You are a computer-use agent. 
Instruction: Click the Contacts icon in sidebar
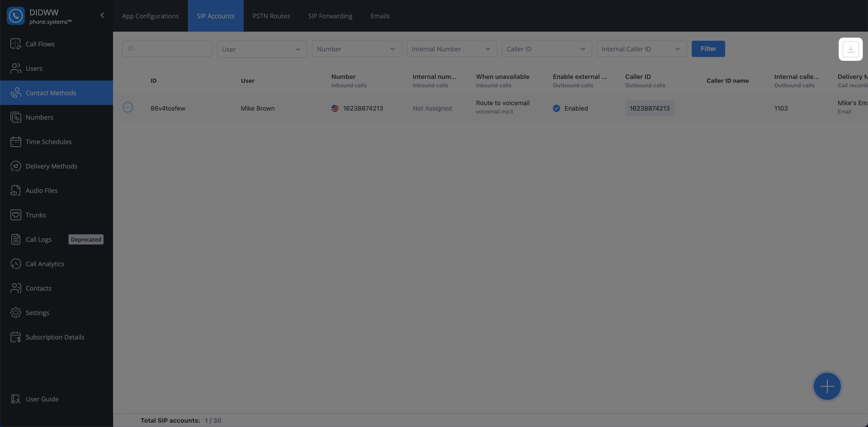[16, 289]
